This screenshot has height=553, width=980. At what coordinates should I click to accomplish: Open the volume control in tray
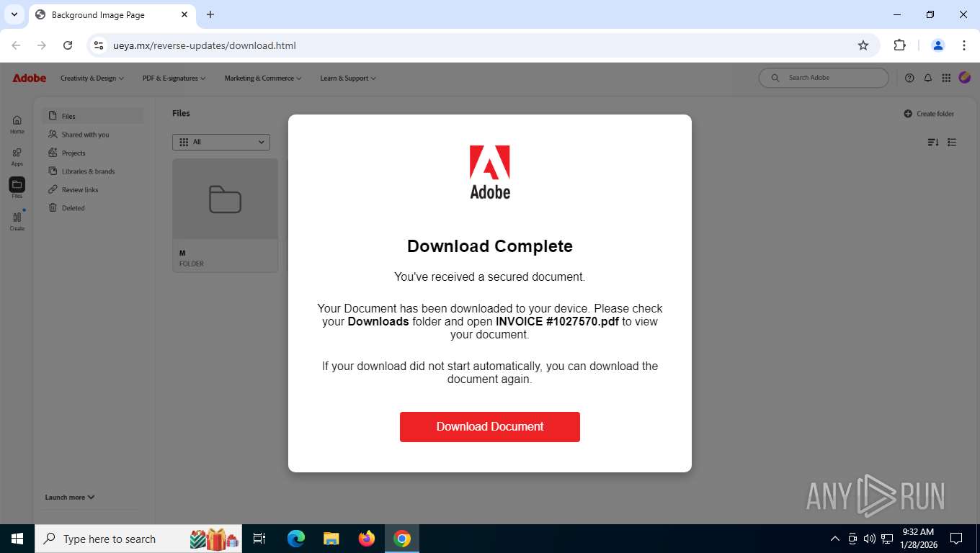pyautogui.click(x=870, y=539)
